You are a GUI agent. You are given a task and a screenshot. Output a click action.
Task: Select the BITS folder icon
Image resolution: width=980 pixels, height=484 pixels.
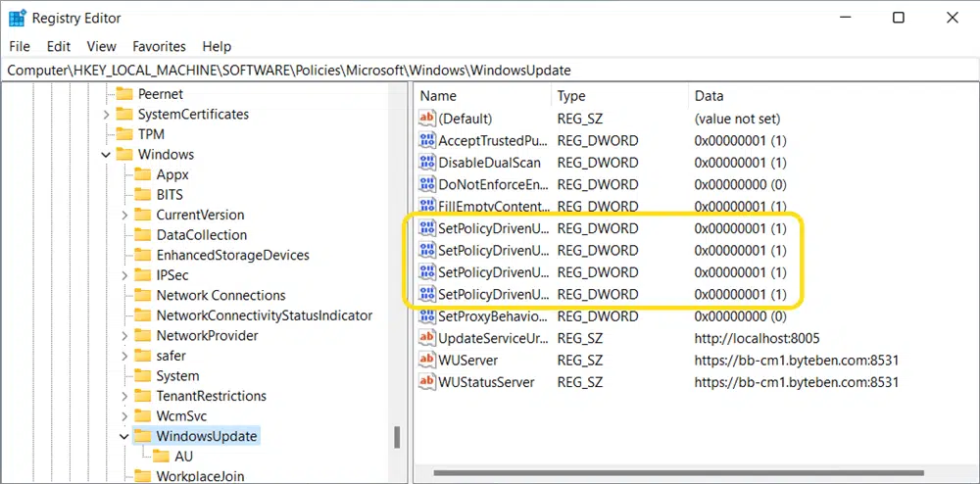point(143,194)
